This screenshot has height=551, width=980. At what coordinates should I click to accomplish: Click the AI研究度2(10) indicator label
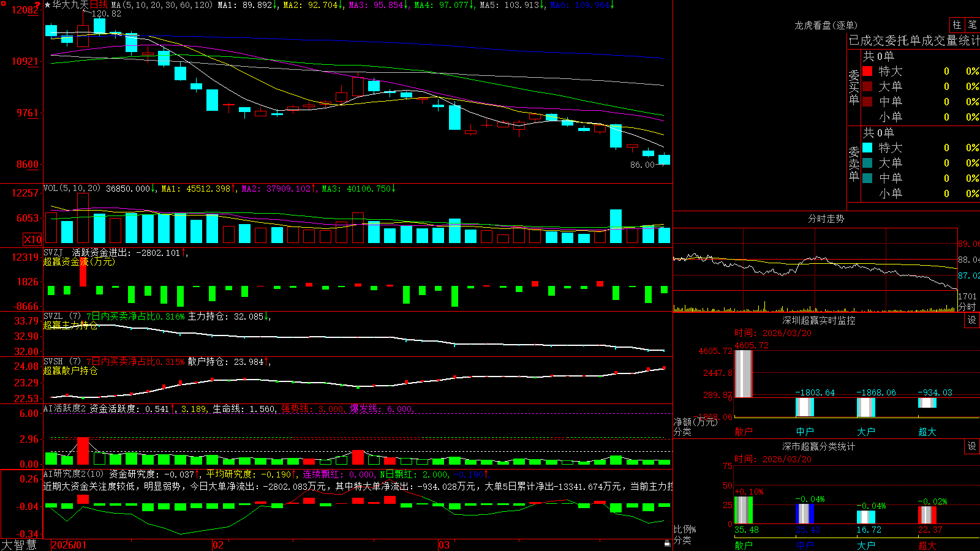[x=73, y=474]
